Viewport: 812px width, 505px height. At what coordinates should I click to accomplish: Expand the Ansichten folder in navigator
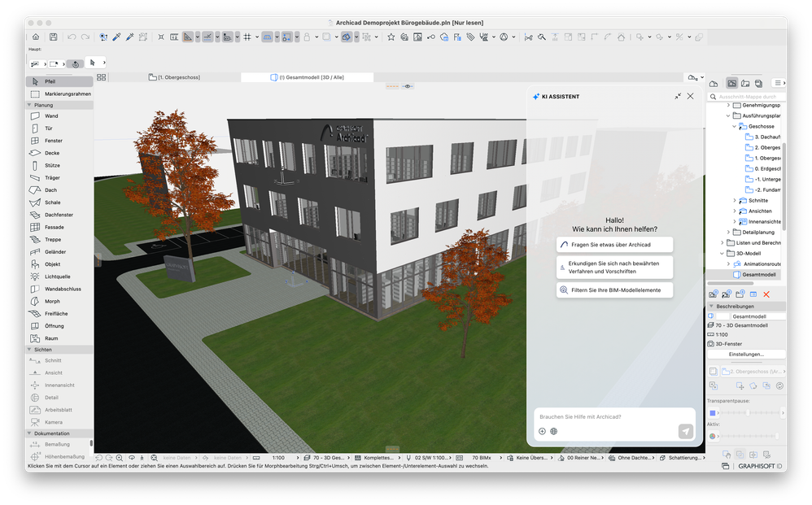735,211
